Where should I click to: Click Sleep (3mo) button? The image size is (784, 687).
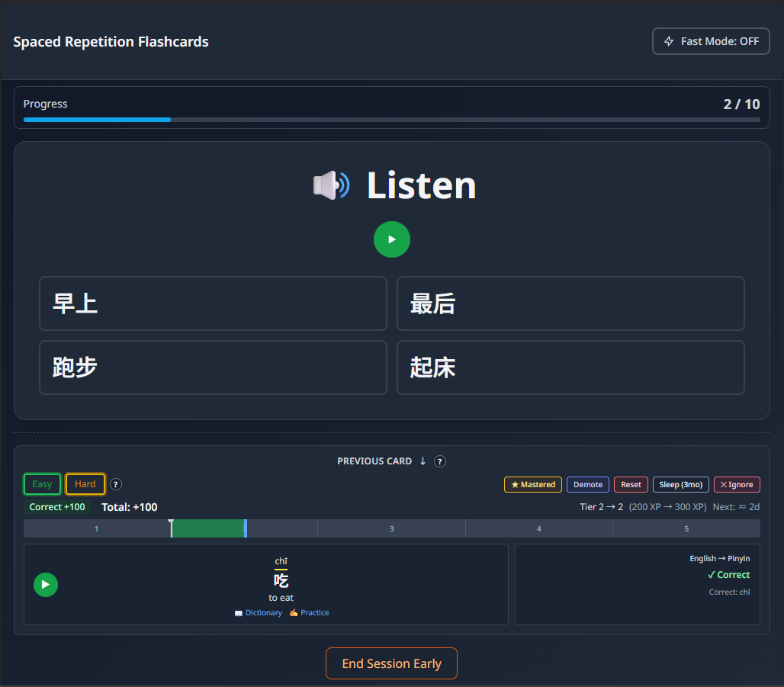680,484
